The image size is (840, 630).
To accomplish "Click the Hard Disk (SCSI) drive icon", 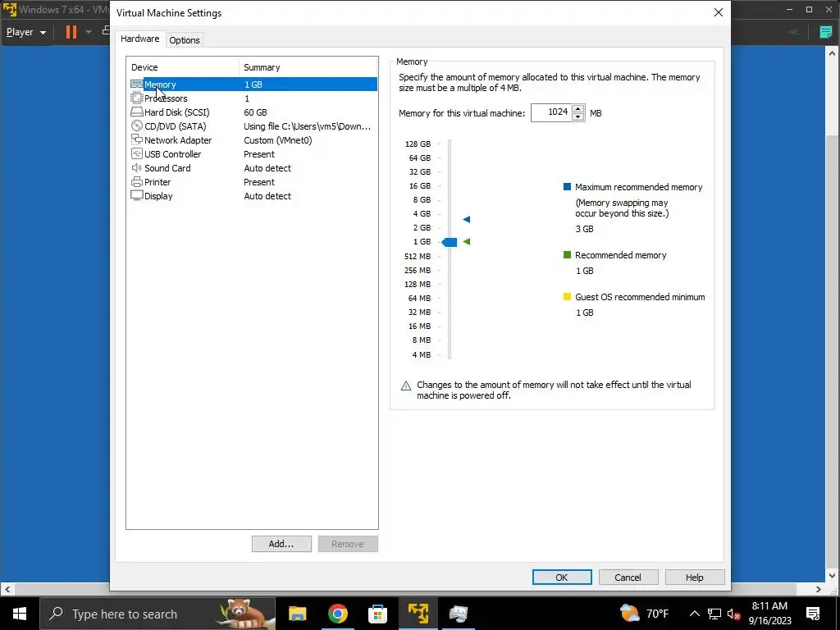I will click(x=137, y=112).
